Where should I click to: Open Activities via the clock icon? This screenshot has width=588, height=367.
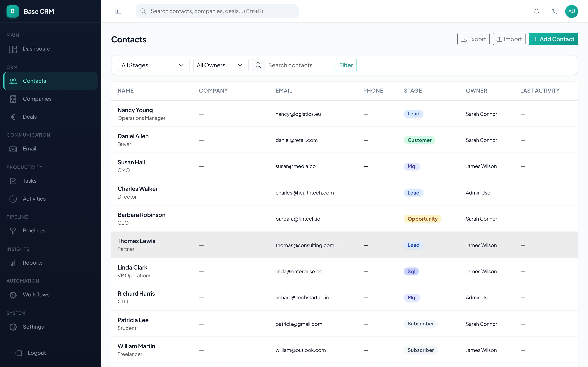(x=13, y=199)
